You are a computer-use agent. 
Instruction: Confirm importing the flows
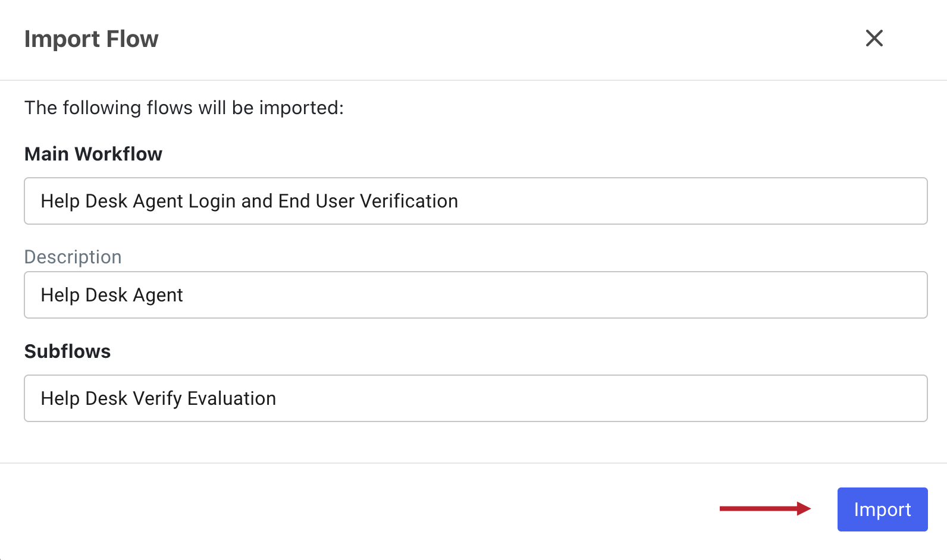882,509
